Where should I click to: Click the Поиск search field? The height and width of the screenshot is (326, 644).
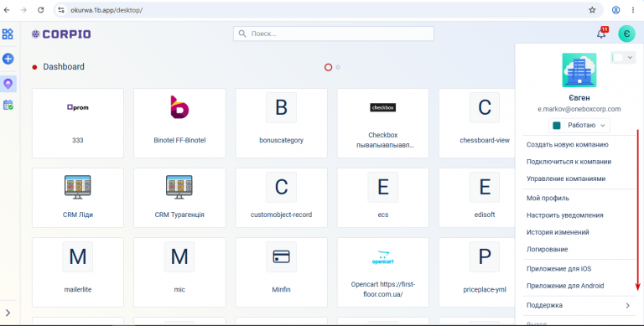[334, 34]
